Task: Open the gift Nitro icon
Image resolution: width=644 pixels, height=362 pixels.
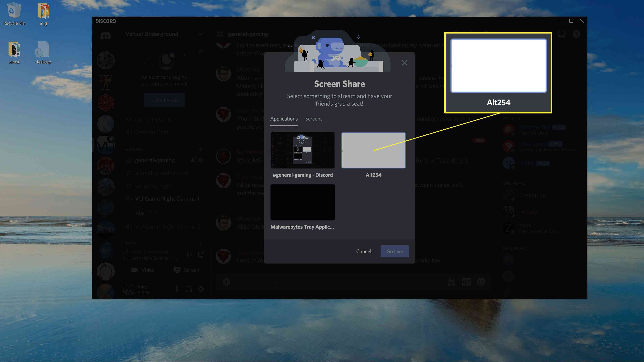Action: [451, 282]
